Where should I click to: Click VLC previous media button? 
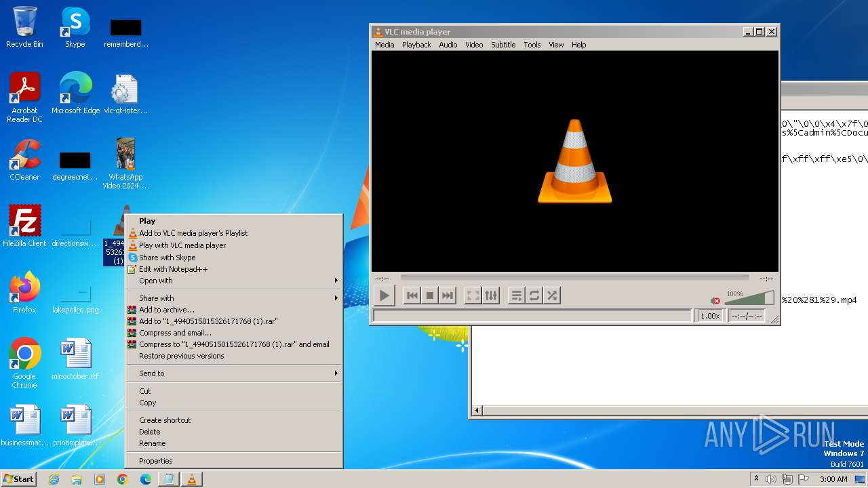pyautogui.click(x=412, y=296)
